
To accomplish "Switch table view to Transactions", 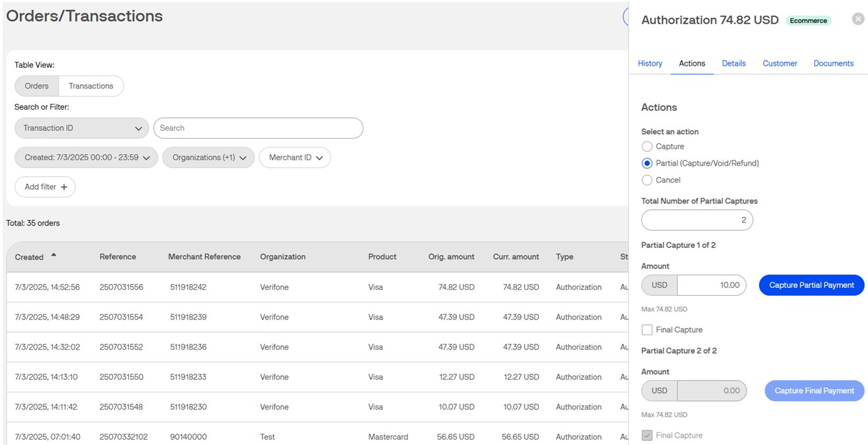I will (x=91, y=86).
